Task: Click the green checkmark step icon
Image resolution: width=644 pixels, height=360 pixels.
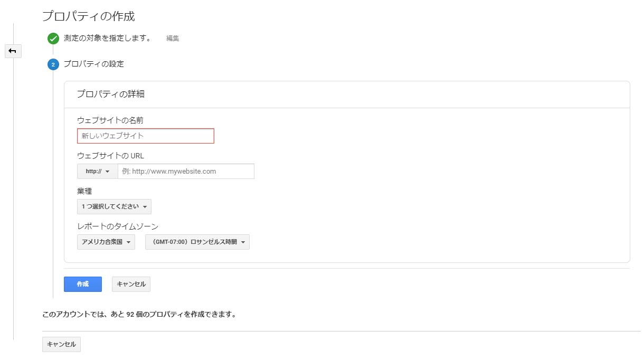Action: 53,39
